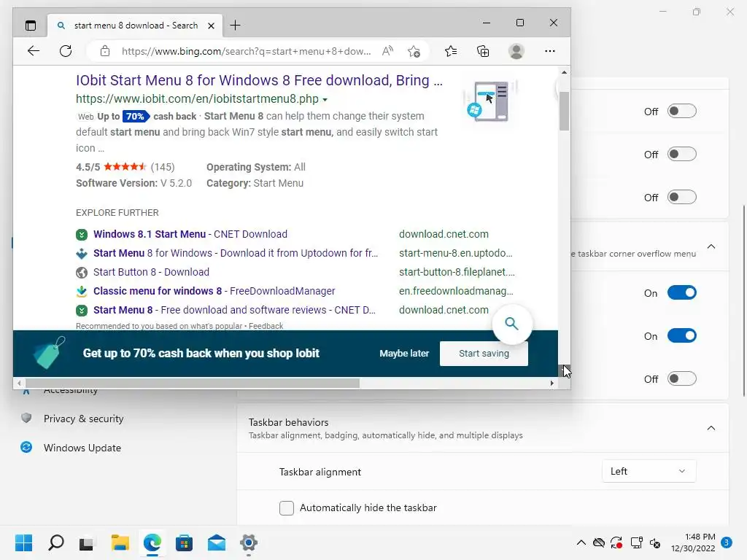The width and height of the screenshot is (747, 560).
Task: Open network status tray icon
Action: 636,542
